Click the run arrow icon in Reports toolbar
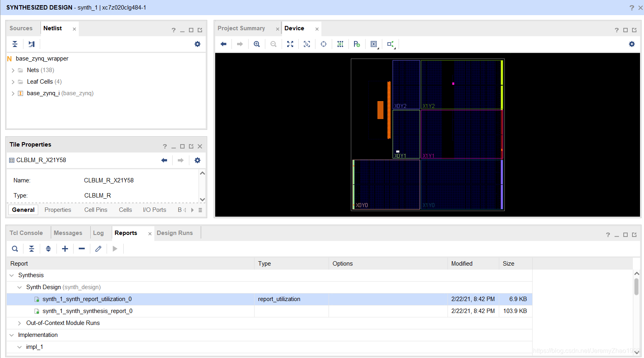 tap(115, 249)
